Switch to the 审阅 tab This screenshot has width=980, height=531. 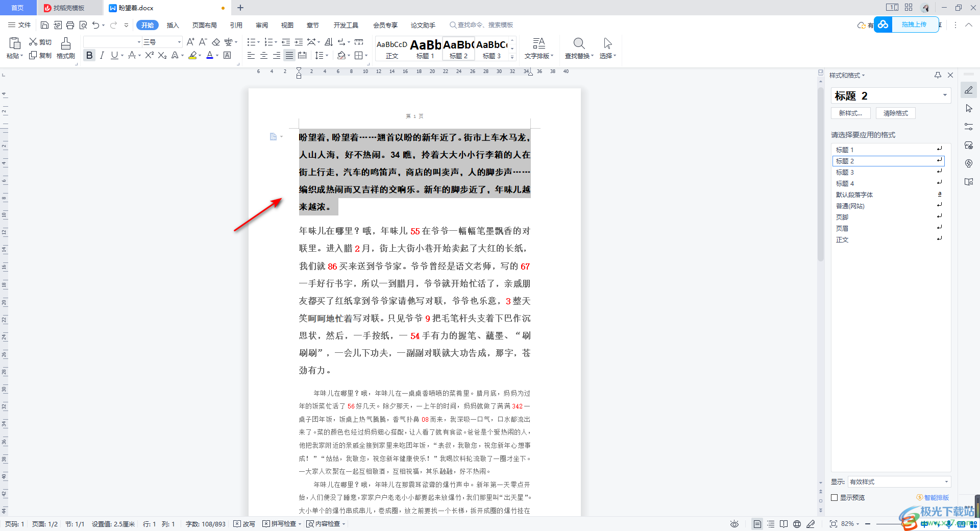(262, 25)
